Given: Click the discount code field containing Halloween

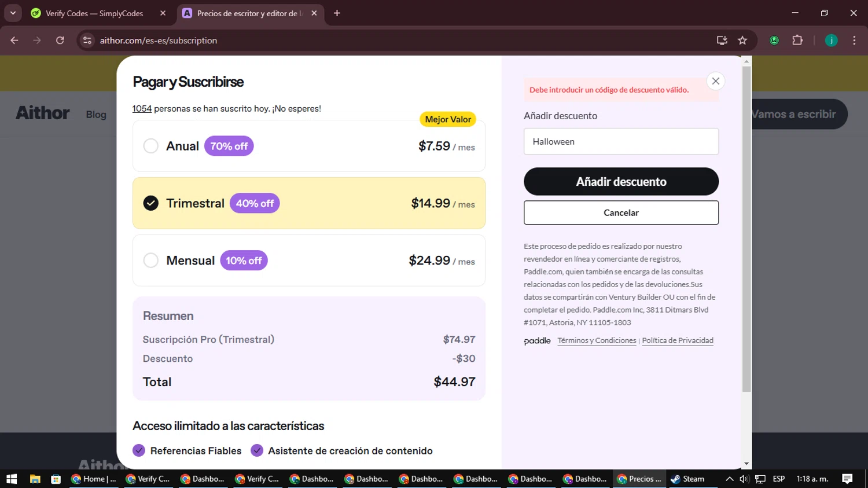Looking at the screenshot, I should coord(621,141).
